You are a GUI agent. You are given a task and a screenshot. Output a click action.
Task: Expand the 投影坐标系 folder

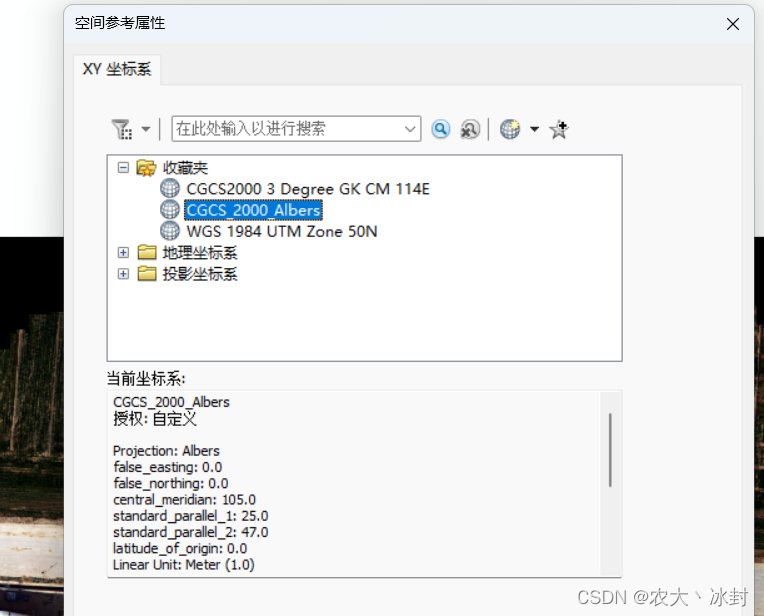pos(123,274)
